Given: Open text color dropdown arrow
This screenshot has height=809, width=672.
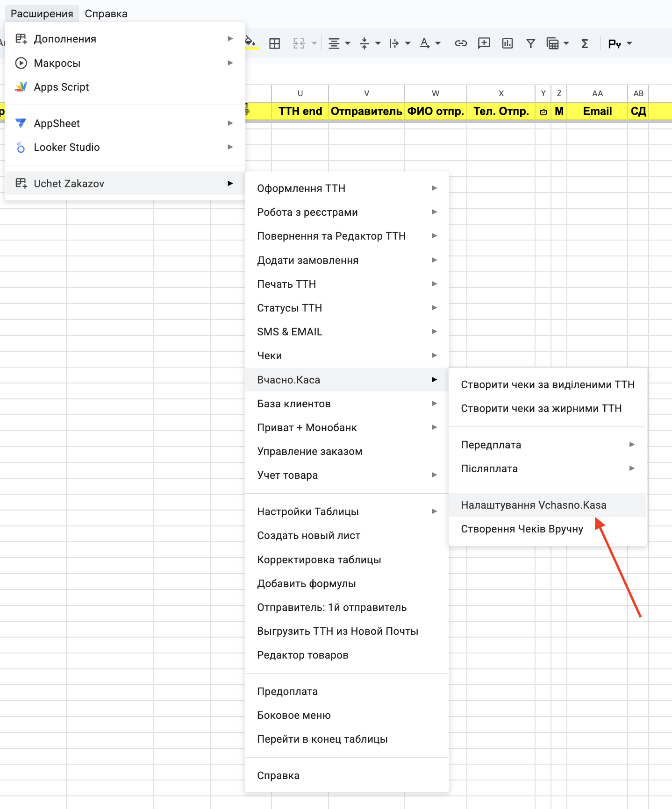Looking at the screenshot, I should click(x=438, y=44).
